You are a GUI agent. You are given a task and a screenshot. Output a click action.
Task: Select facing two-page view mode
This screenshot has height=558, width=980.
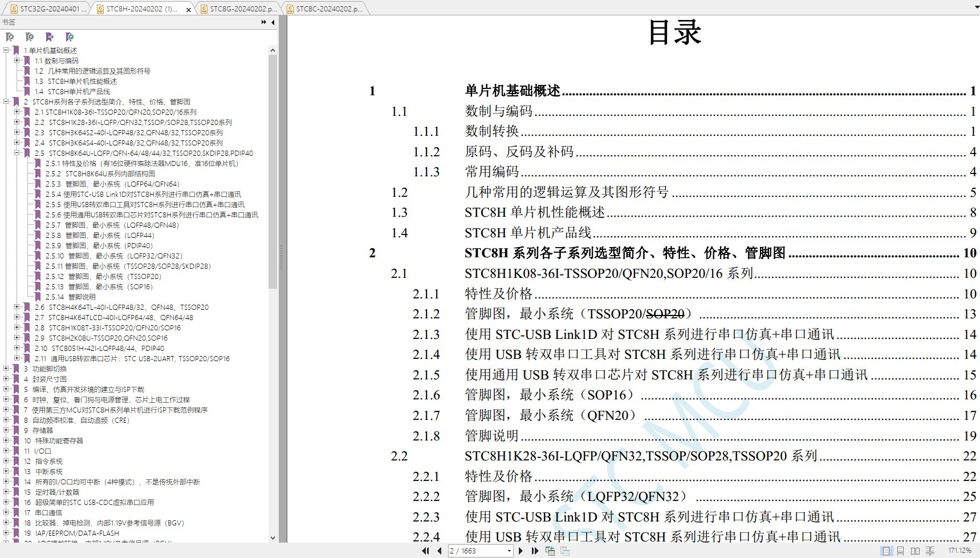pos(915,551)
